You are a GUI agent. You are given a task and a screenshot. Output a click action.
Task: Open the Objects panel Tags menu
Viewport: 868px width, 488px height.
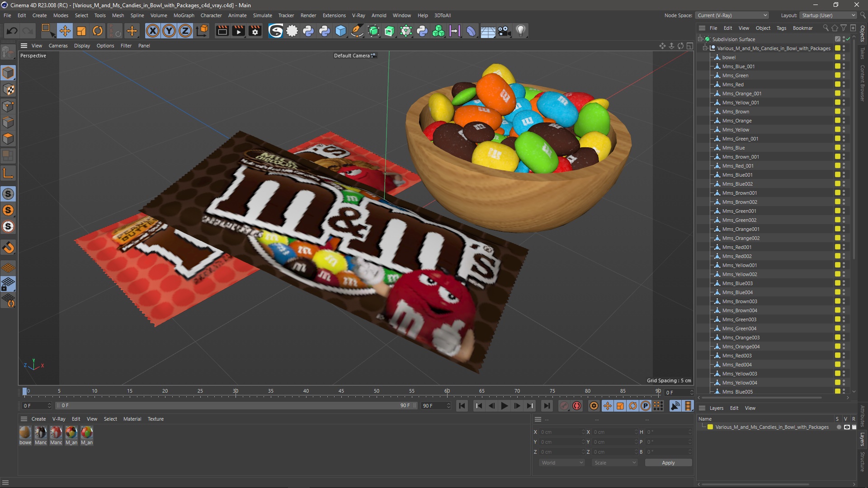[781, 28]
